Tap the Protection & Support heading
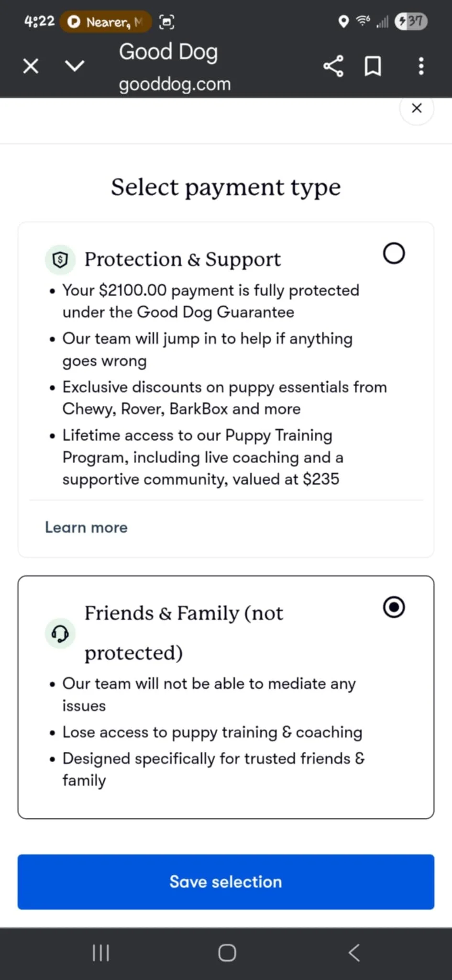 click(183, 259)
